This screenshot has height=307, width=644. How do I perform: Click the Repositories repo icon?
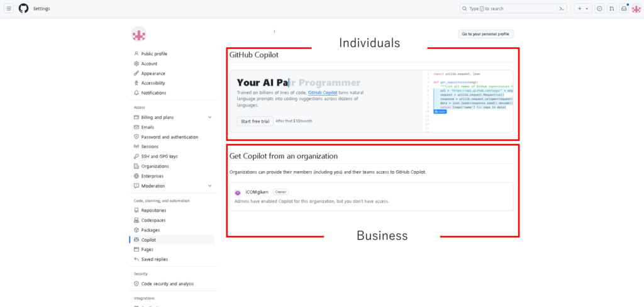coord(136,210)
